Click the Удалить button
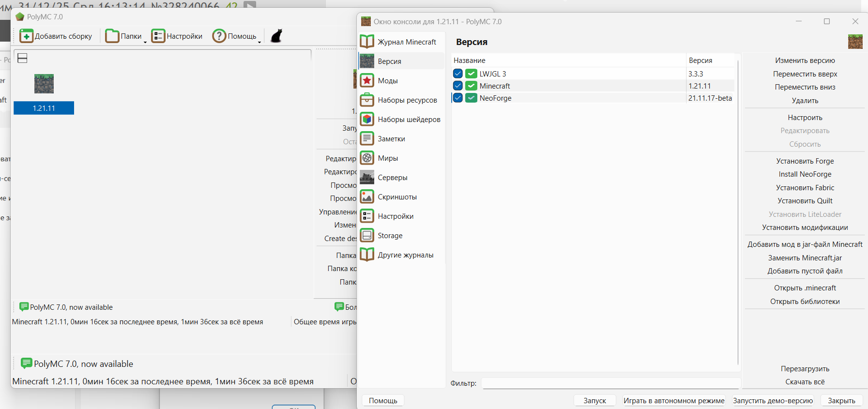The image size is (868, 409). pyautogui.click(x=805, y=101)
